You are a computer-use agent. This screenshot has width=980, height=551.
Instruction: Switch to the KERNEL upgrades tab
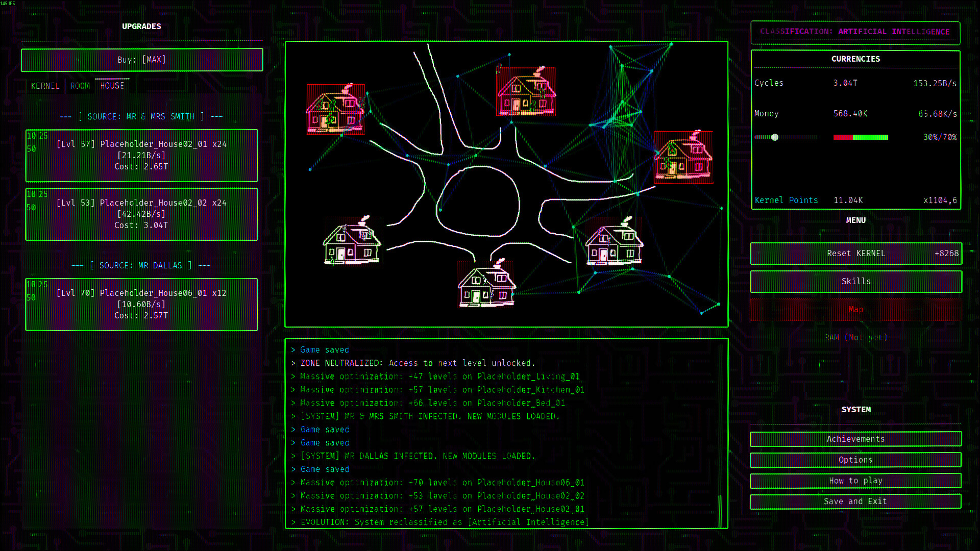(45, 86)
